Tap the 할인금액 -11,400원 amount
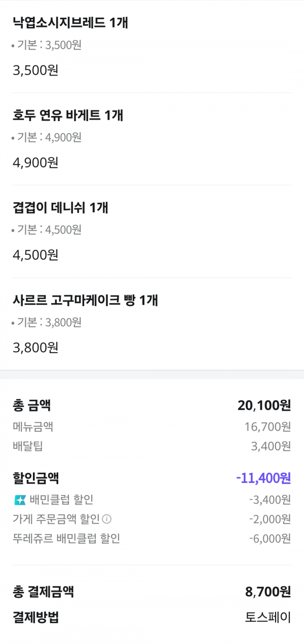Screen dimensions: 304x644 pyautogui.click(x=263, y=478)
